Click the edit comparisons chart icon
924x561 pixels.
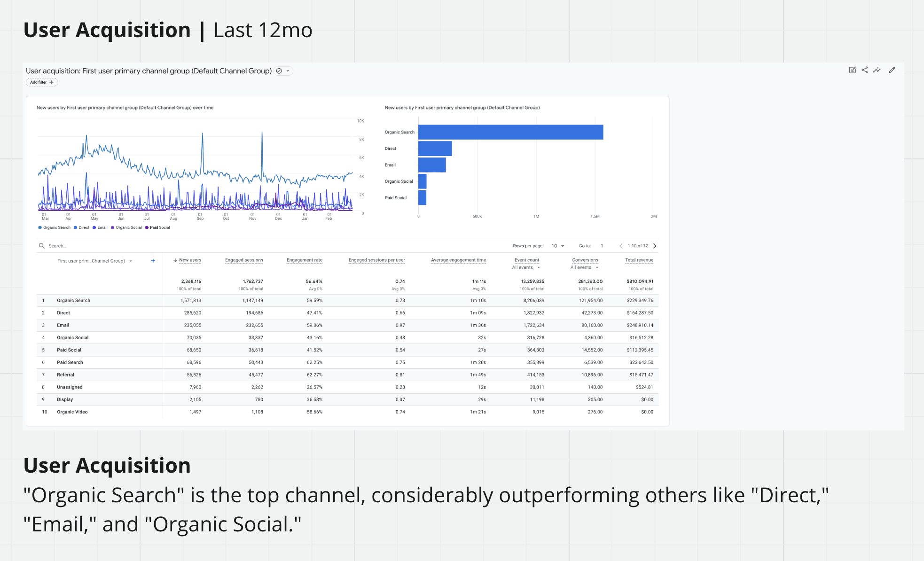tap(852, 70)
